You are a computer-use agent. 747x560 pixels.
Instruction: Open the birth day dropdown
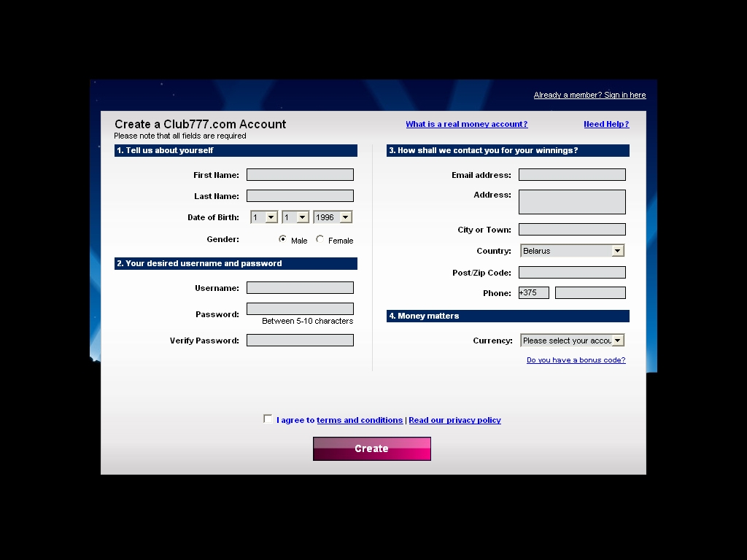click(x=264, y=217)
